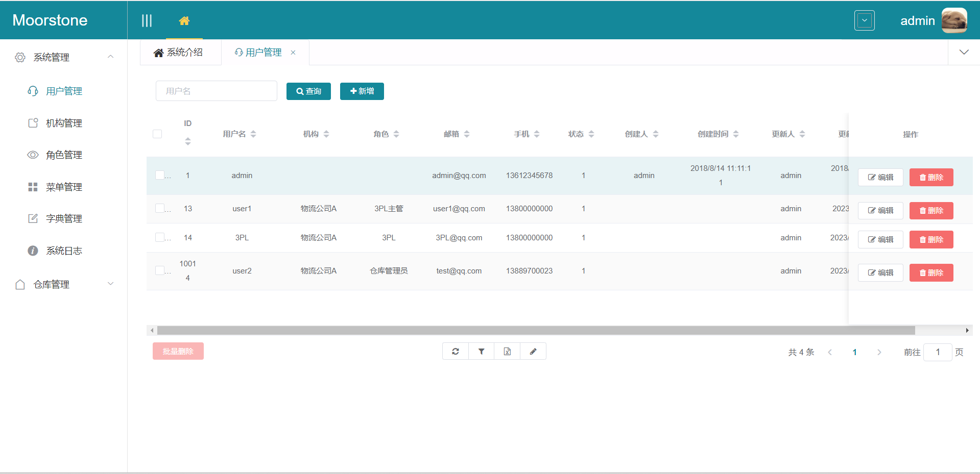This screenshot has height=474, width=980.
Task: Click the pencil edit icon in table toolbar
Action: pos(533,351)
